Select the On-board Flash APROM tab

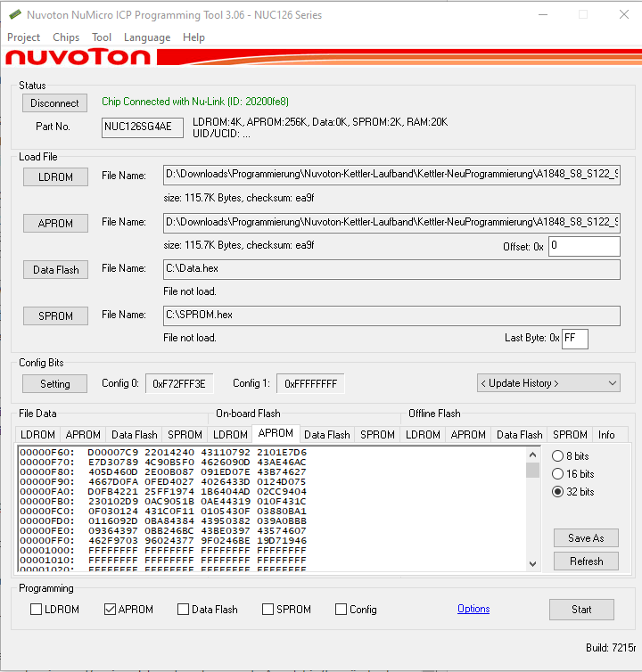[x=276, y=433]
